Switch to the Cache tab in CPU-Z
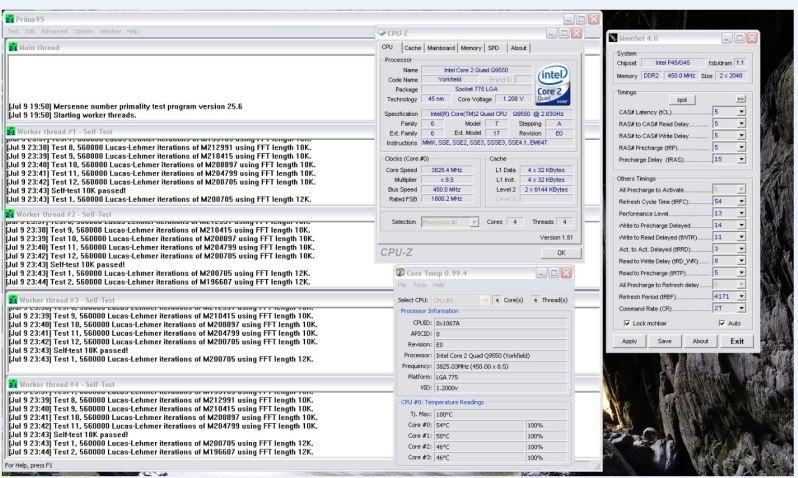798x478 pixels. (413, 48)
